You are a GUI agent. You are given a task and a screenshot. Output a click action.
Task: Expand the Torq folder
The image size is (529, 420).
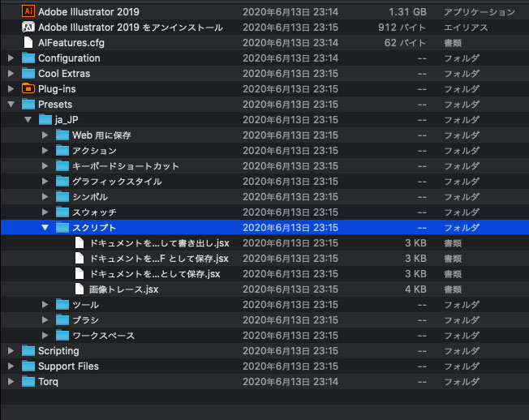[11, 382]
